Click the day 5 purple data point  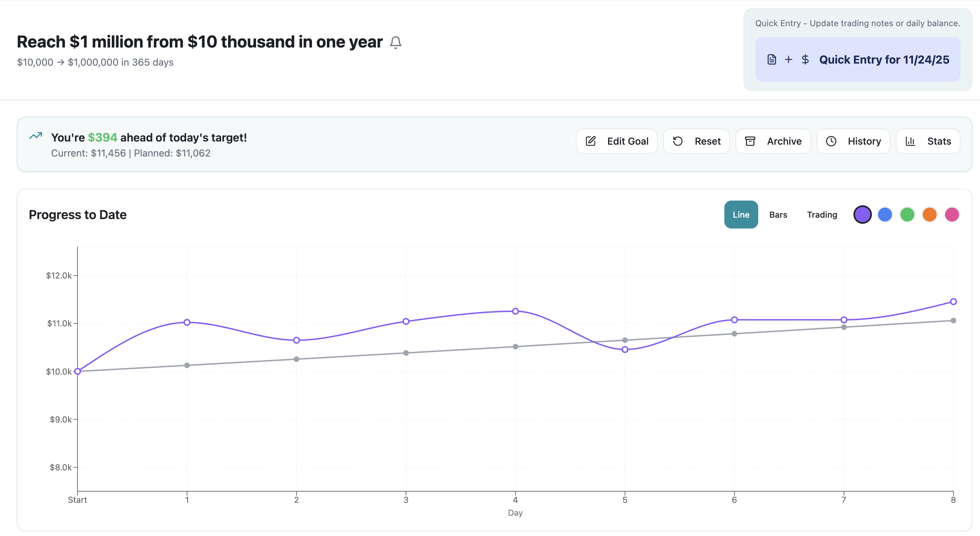[625, 349]
